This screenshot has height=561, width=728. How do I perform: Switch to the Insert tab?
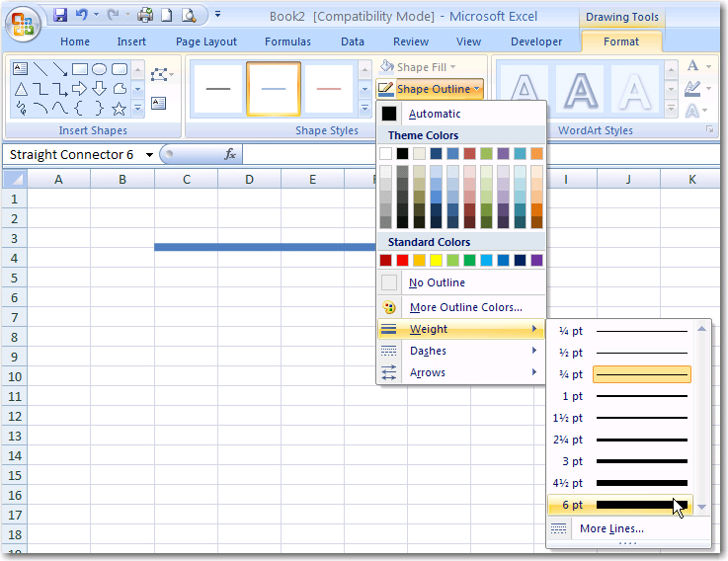point(131,41)
